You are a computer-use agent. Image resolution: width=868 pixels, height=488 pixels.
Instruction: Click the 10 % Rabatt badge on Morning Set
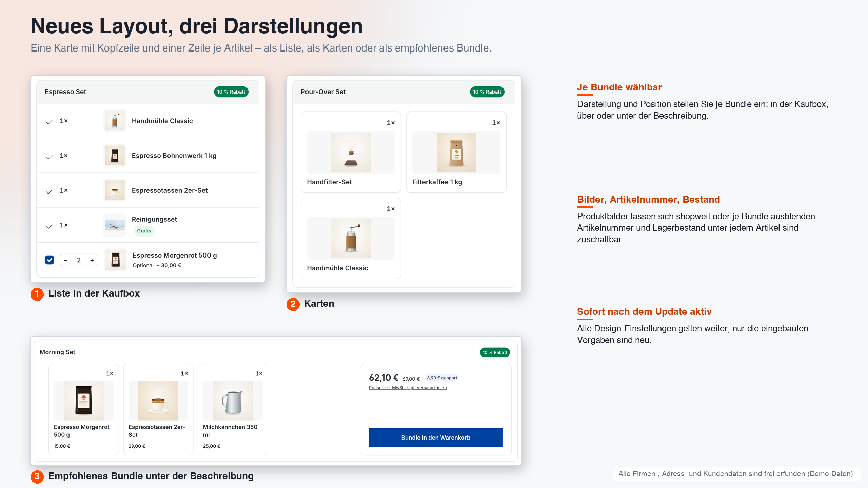coord(495,352)
